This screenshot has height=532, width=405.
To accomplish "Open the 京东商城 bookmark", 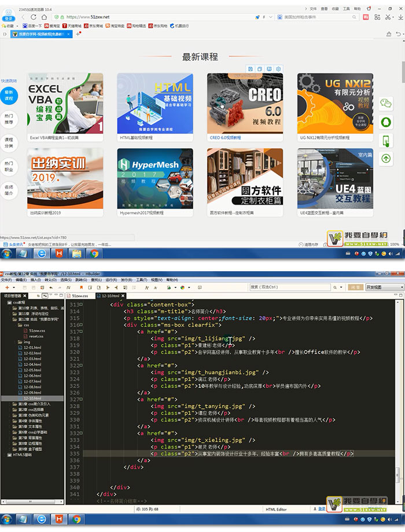I will [x=93, y=26].
